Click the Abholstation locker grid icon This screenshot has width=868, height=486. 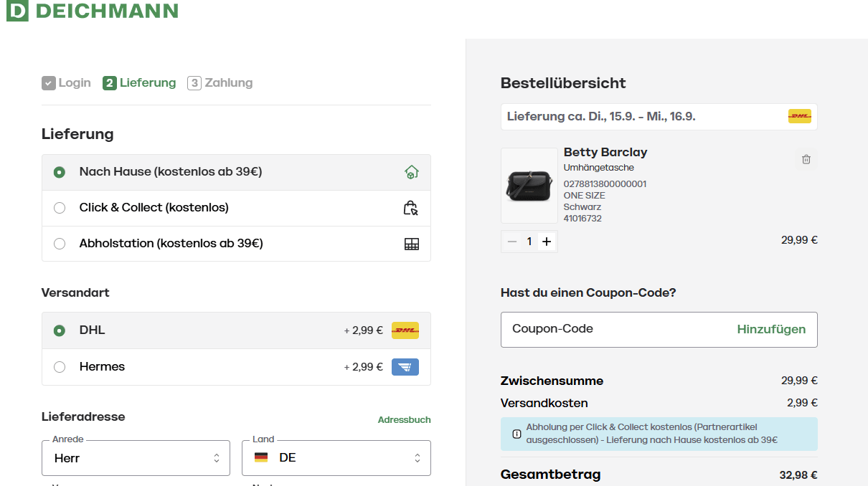pyautogui.click(x=411, y=244)
